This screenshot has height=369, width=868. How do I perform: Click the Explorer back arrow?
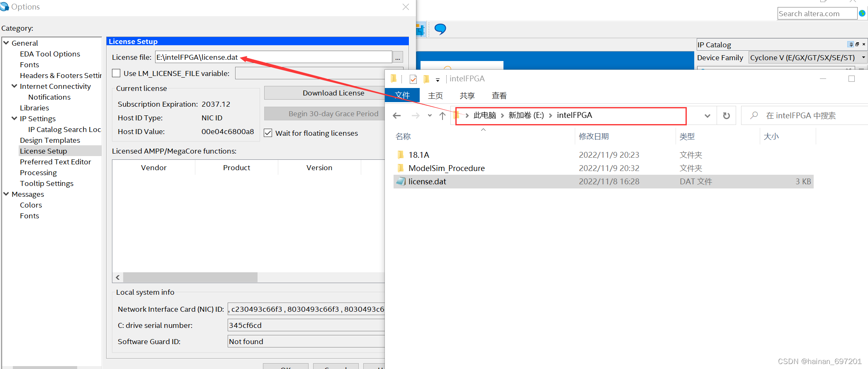[x=397, y=115]
